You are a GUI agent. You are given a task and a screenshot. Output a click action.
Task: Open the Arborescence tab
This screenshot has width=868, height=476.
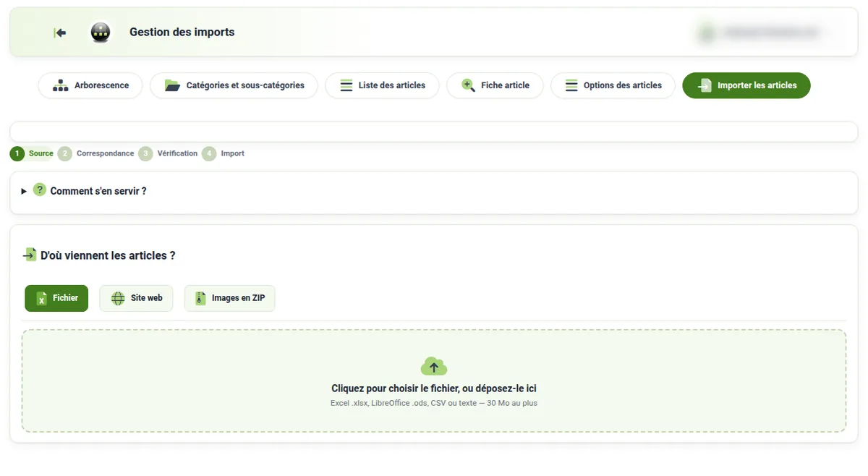90,85
